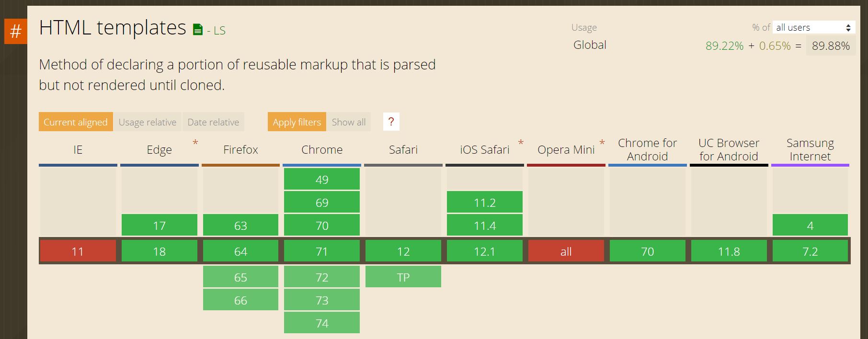Select the Current aligned view
Viewport: 868px width, 339px height.
[x=76, y=122]
